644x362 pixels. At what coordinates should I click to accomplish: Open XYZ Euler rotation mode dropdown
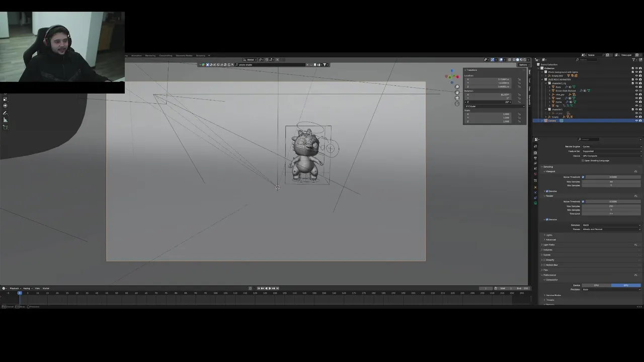[x=495, y=107]
